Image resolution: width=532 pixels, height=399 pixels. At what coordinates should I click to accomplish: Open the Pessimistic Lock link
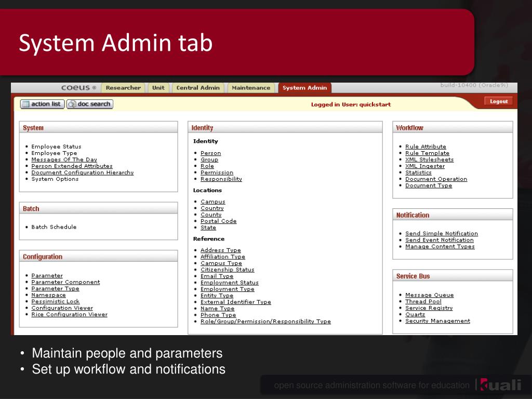[56, 301]
